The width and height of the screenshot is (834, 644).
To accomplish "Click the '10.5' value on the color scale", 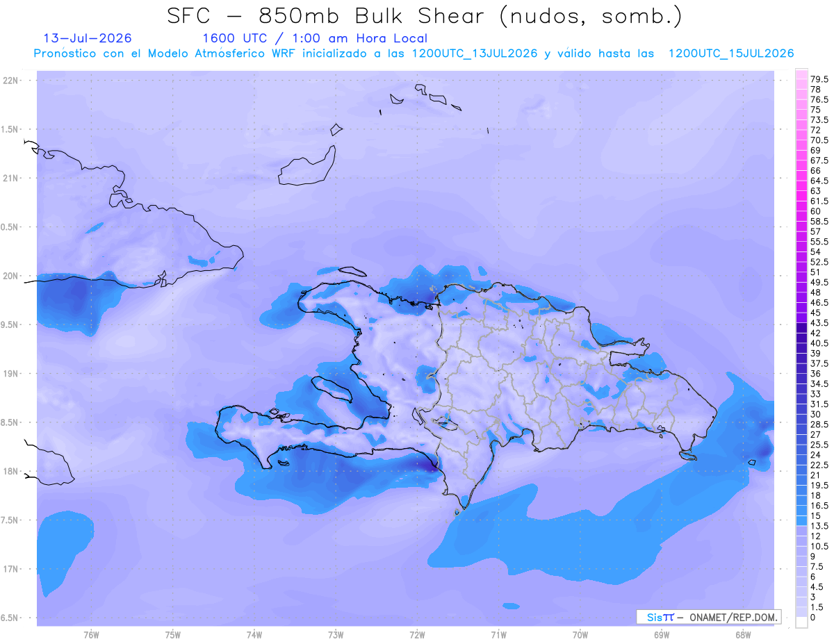I will [820, 546].
